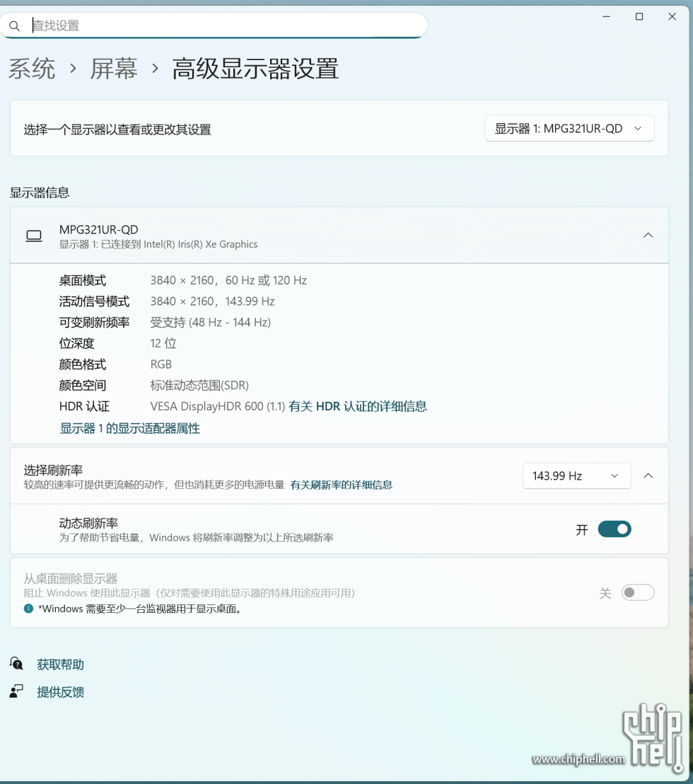Maximize the Settings window
693x784 pixels.
click(x=639, y=16)
